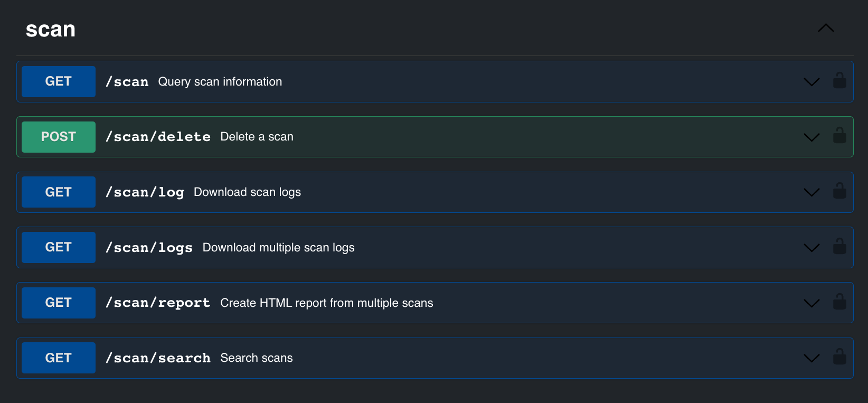The image size is (868, 403).
Task: Click the lock icon on /scan/logs row
Action: pyautogui.click(x=839, y=247)
